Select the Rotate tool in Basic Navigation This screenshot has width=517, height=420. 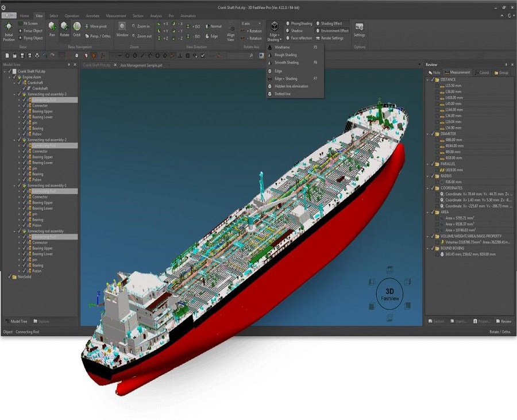pyautogui.click(x=64, y=26)
